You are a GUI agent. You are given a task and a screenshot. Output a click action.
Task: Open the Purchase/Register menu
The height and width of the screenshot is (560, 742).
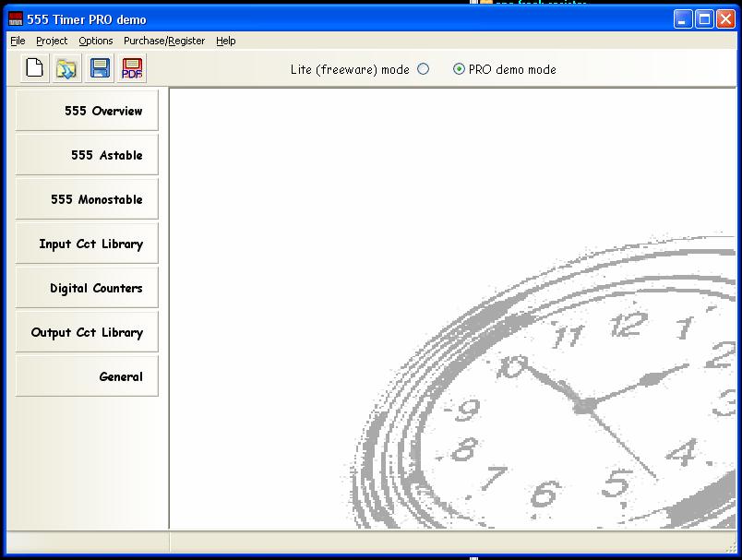[164, 41]
